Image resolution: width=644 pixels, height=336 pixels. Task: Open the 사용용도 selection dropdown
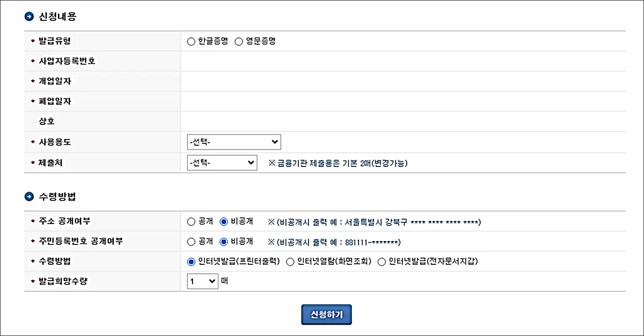tap(234, 142)
